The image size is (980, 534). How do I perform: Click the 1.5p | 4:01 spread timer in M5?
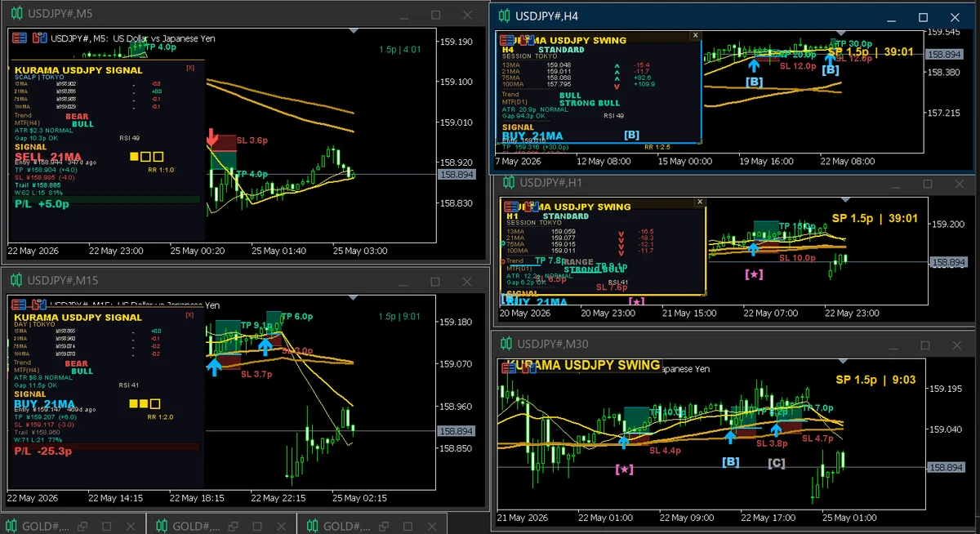399,50
